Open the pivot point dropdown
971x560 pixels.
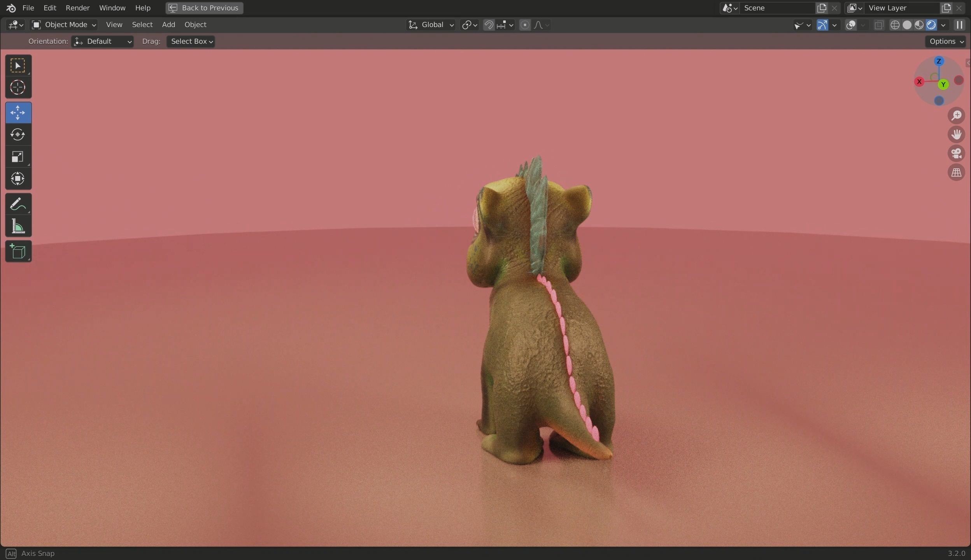[469, 25]
